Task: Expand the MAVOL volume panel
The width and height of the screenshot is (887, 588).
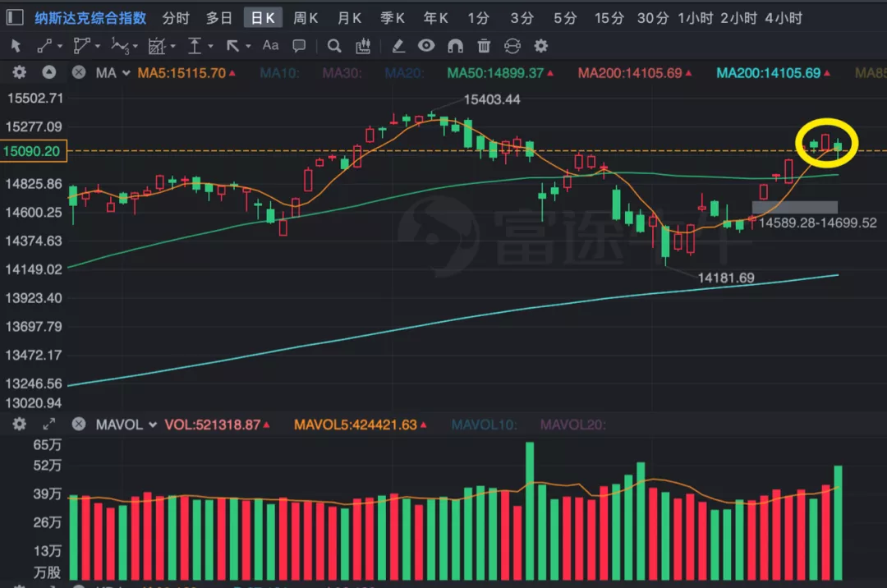Action: (x=49, y=424)
